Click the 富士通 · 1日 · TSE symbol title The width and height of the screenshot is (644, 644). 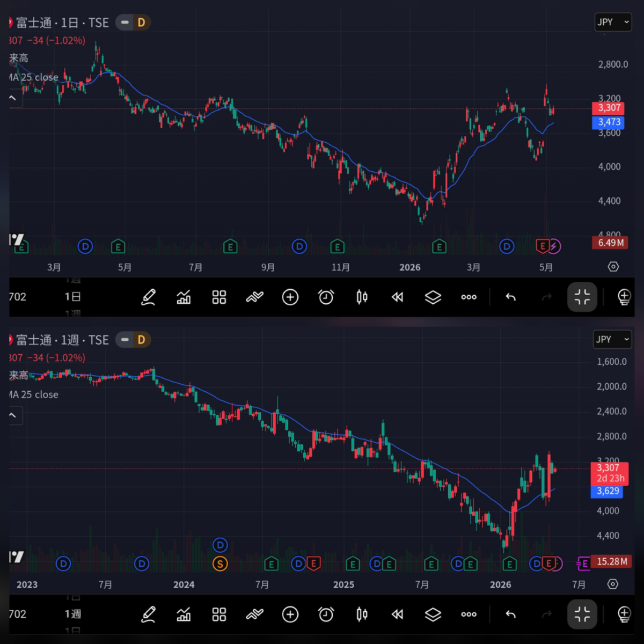[x=62, y=23]
